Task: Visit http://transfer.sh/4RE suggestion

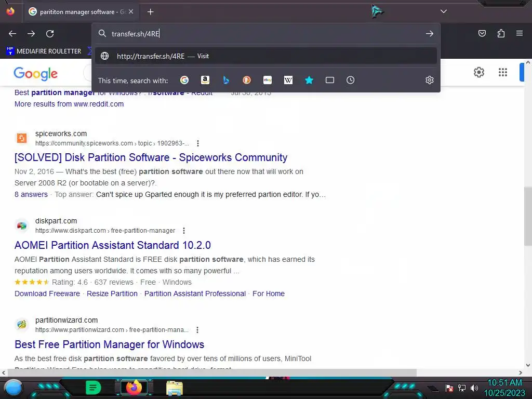Action: point(266,56)
